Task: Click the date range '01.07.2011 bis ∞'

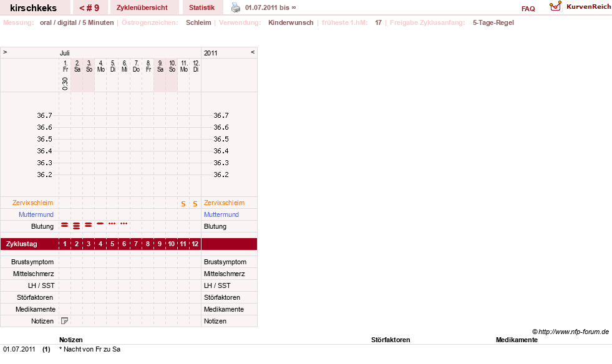Action: [271, 7]
